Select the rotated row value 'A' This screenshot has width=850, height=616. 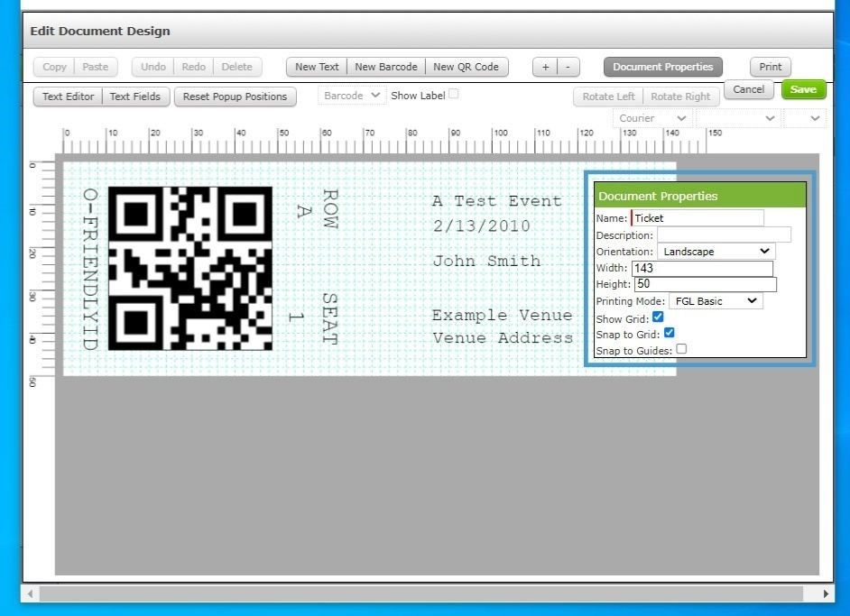(304, 211)
